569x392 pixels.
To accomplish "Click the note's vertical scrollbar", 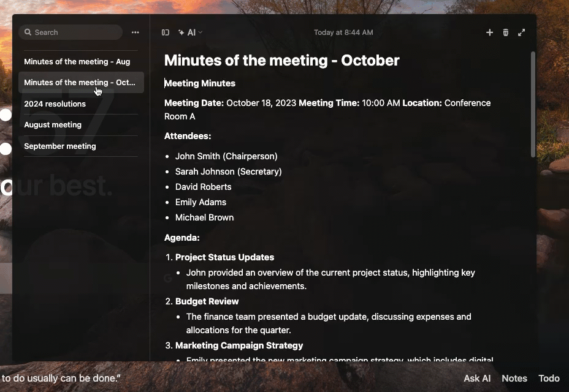I will (x=533, y=105).
